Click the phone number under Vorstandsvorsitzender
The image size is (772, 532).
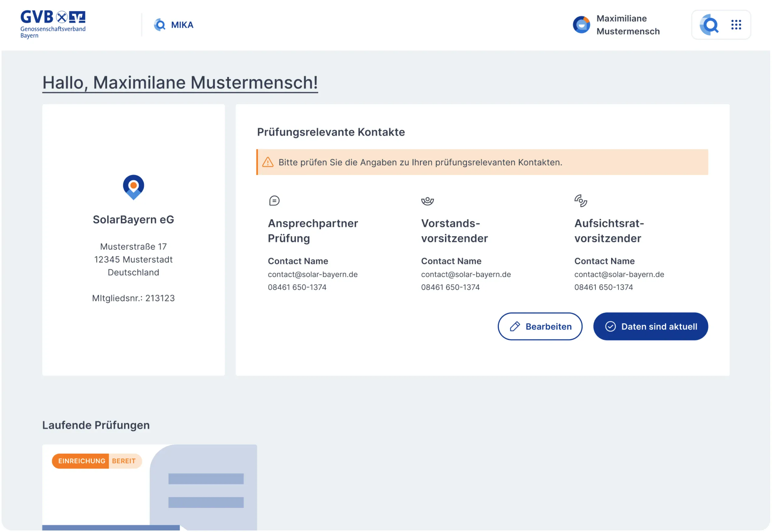pos(450,287)
